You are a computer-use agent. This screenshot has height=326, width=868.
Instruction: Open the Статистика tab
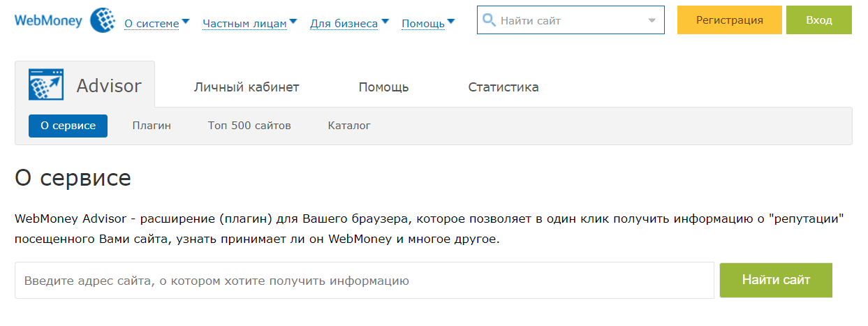pos(503,87)
